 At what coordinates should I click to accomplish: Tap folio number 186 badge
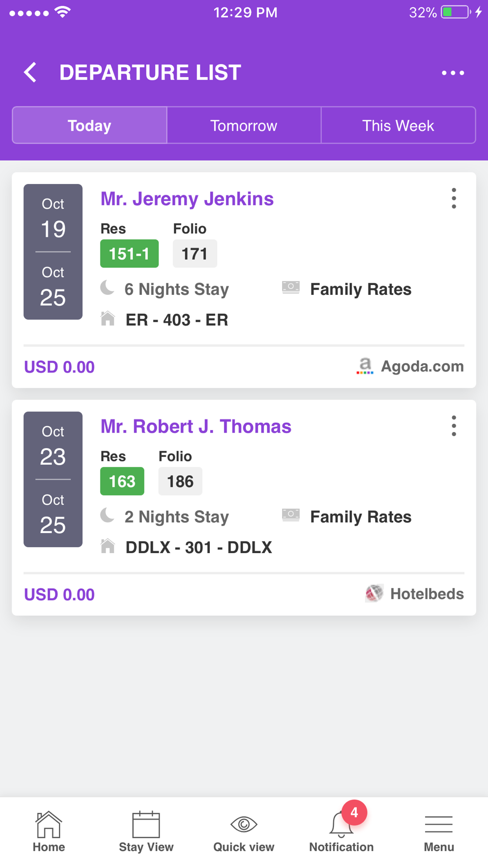coord(180,481)
